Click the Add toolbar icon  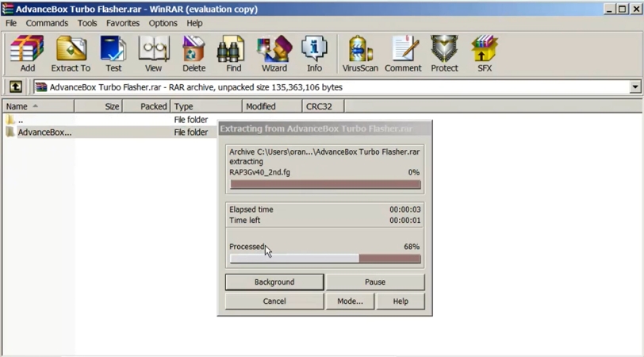pyautogui.click(x=27, y=54)
